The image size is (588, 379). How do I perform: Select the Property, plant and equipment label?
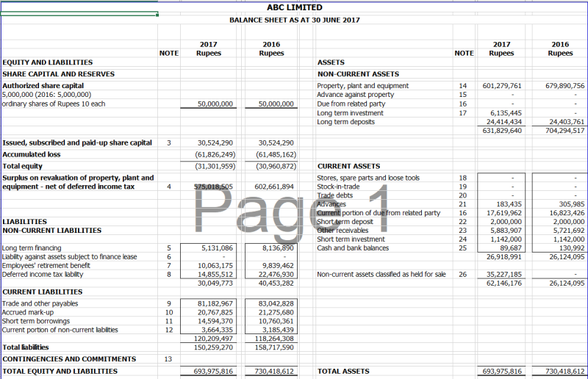362,85
